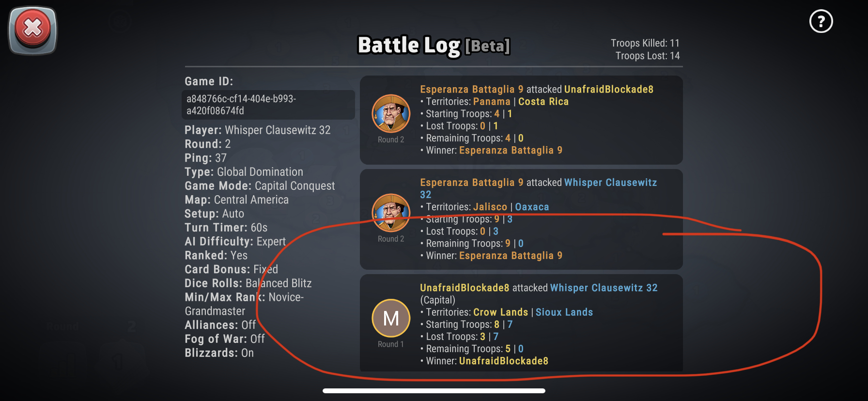
Task: Open the help question mark icon
Action: coord(821,21)
